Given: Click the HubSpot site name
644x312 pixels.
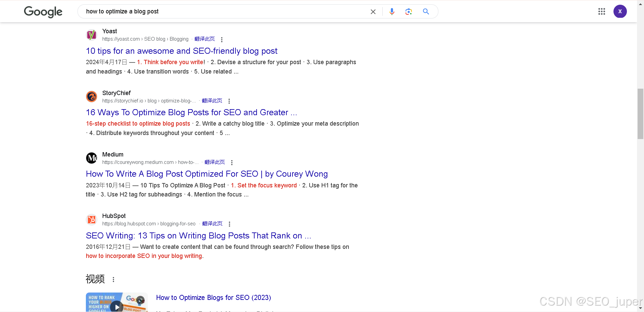Looking at the screenshot, I should coord(114,216).
